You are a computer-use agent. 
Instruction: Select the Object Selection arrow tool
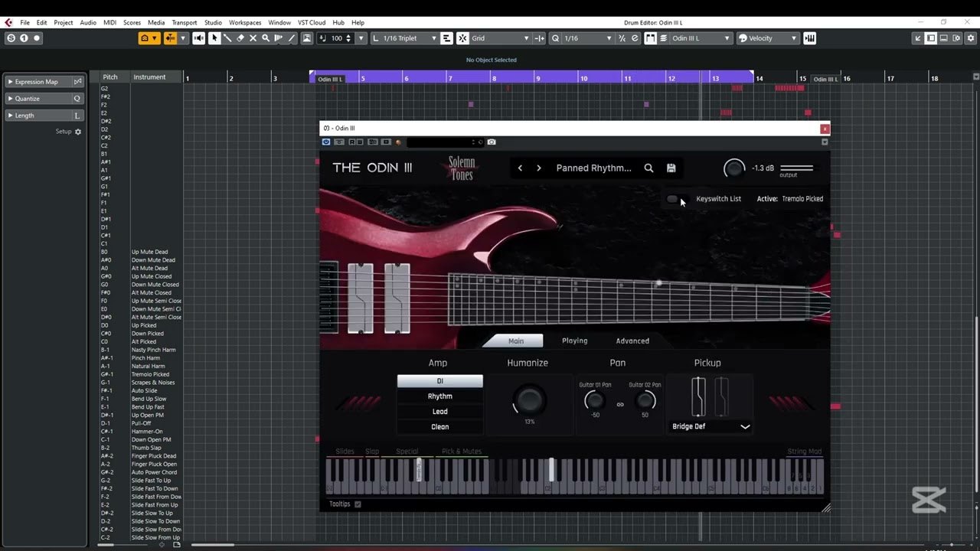pyautogui.click(x=215, y=38)
